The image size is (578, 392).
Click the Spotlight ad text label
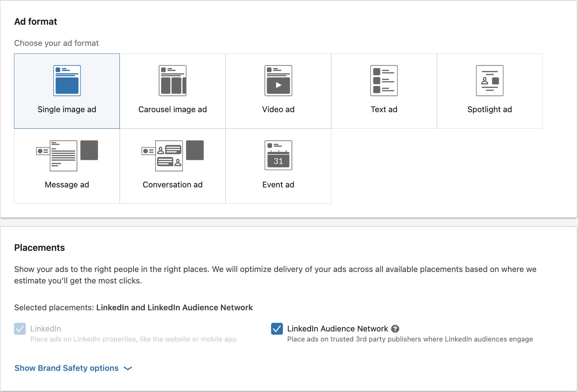pyautogui.click(x=489, y=109)
